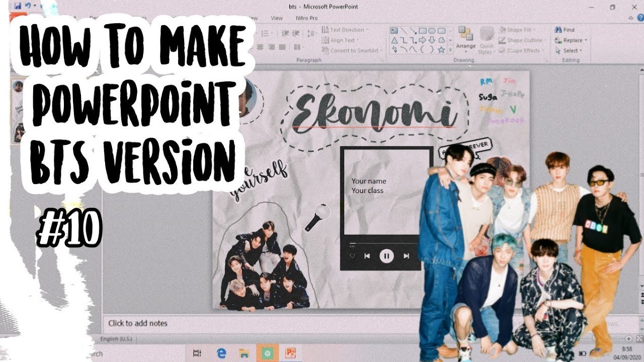Click the previous track icon on slide
Viewport: 644px width, 362px height.
pyautogui.click(x=367, y=256)
